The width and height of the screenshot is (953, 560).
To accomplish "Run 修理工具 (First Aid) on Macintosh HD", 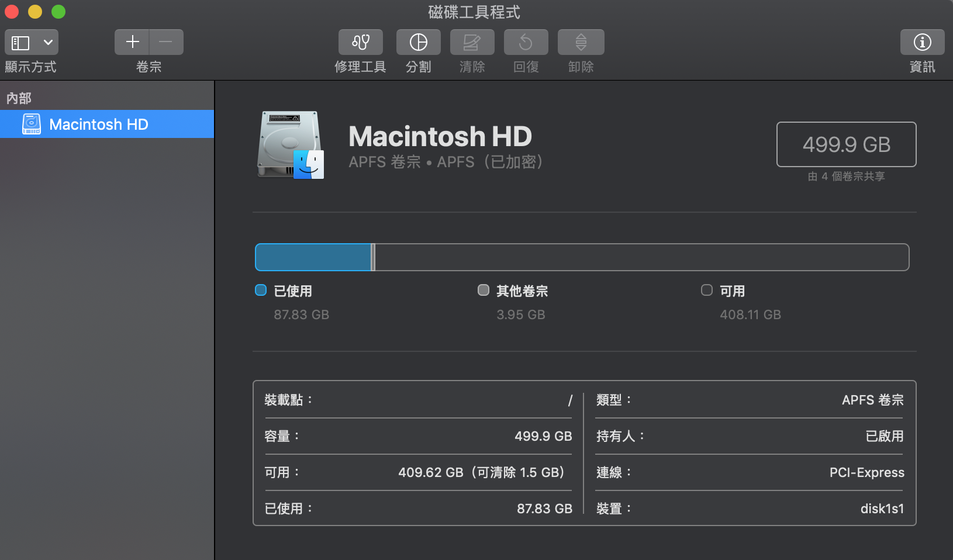I will point(361,42).
